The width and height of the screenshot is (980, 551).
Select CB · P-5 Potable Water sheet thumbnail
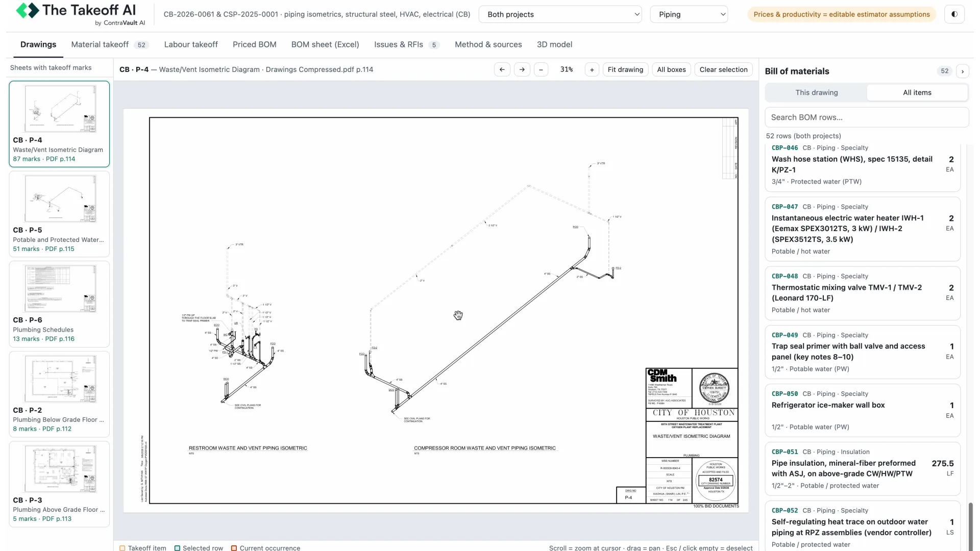click(59, 214)
